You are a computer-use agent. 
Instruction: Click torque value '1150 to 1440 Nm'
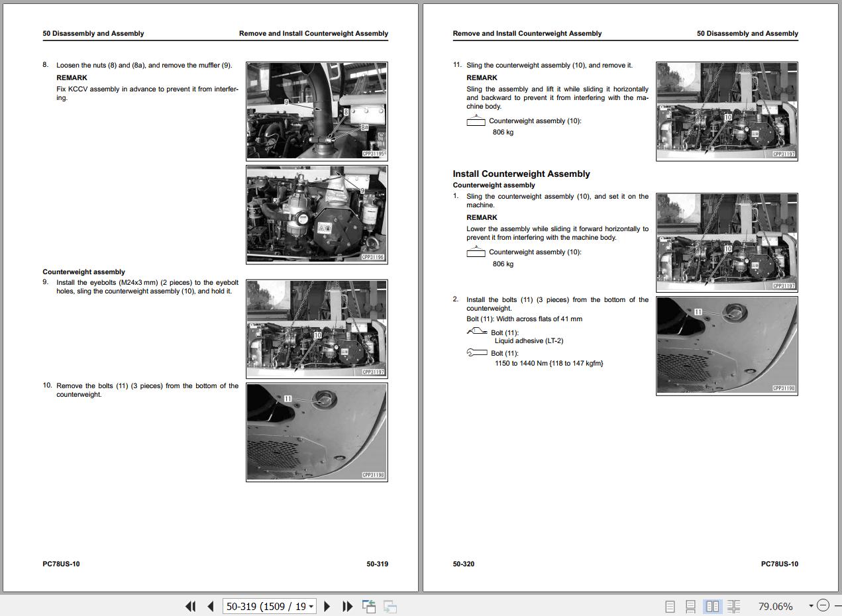(521, 363)
